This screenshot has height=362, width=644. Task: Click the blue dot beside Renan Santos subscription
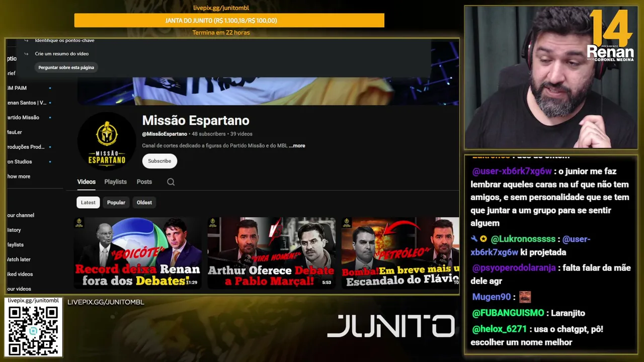click(x=50, y=103)
